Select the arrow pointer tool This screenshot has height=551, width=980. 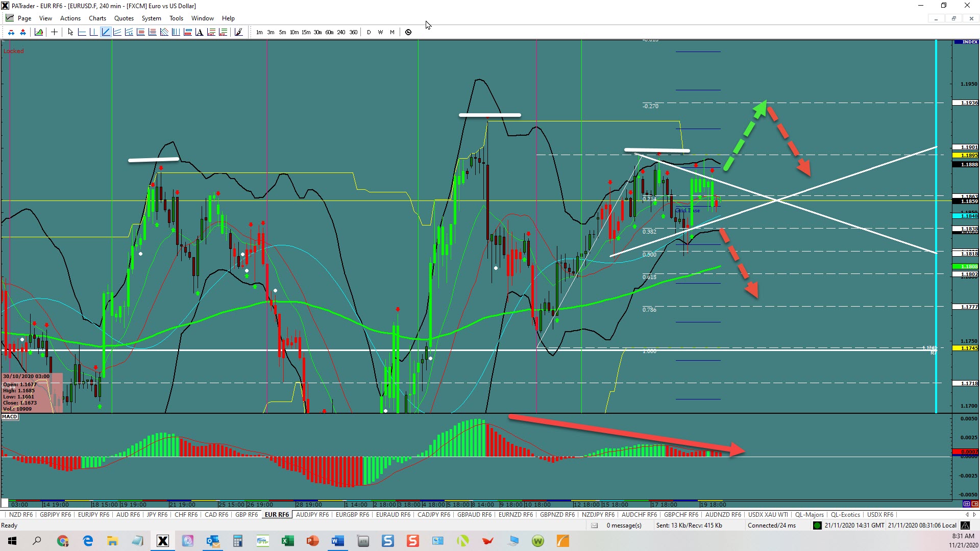click(x=70, y=32)
